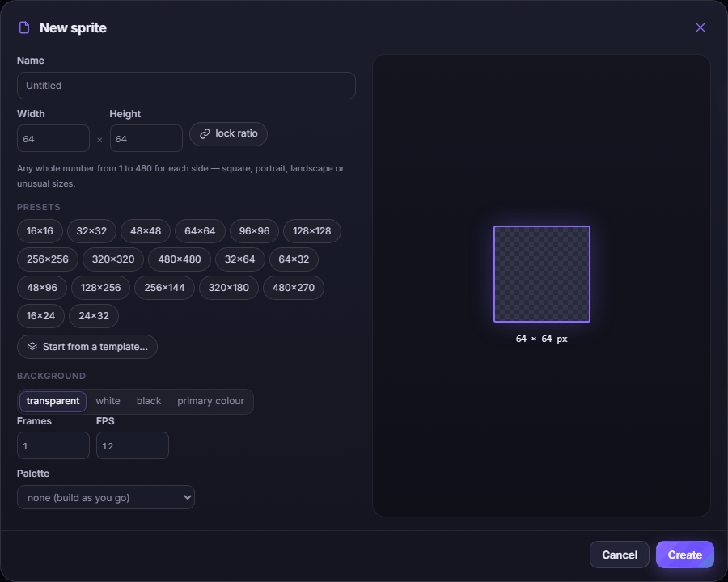Click into the Width field
Image resolution: width=728 pixels, height=582 pixels.
coord(53,138)
